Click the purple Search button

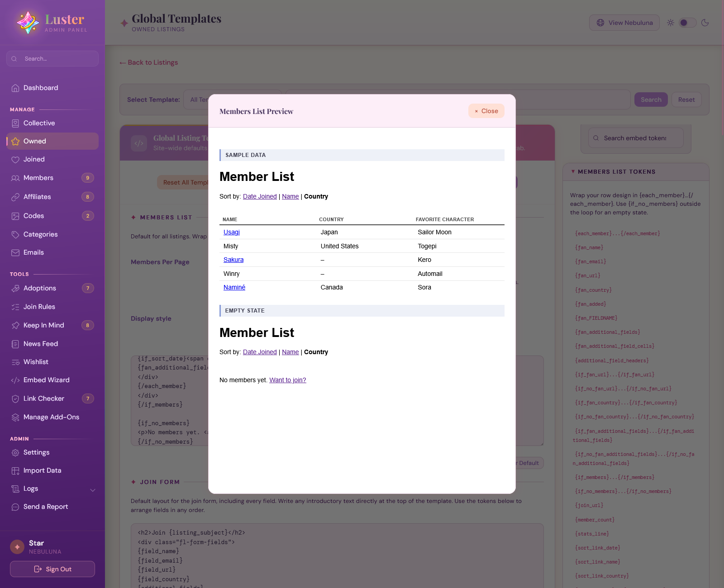(651, 100)
